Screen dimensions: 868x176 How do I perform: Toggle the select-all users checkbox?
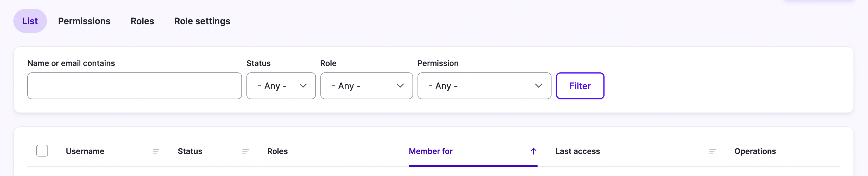click(42, 150)
